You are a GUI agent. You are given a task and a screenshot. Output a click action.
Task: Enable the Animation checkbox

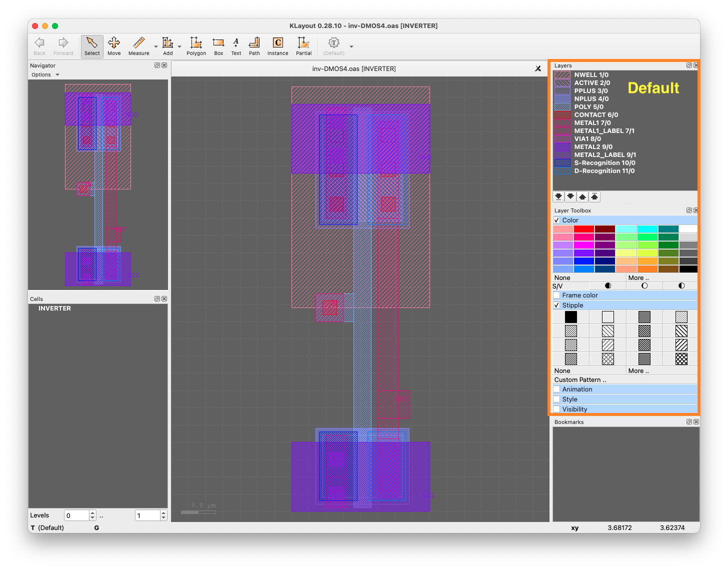[557, 389]
